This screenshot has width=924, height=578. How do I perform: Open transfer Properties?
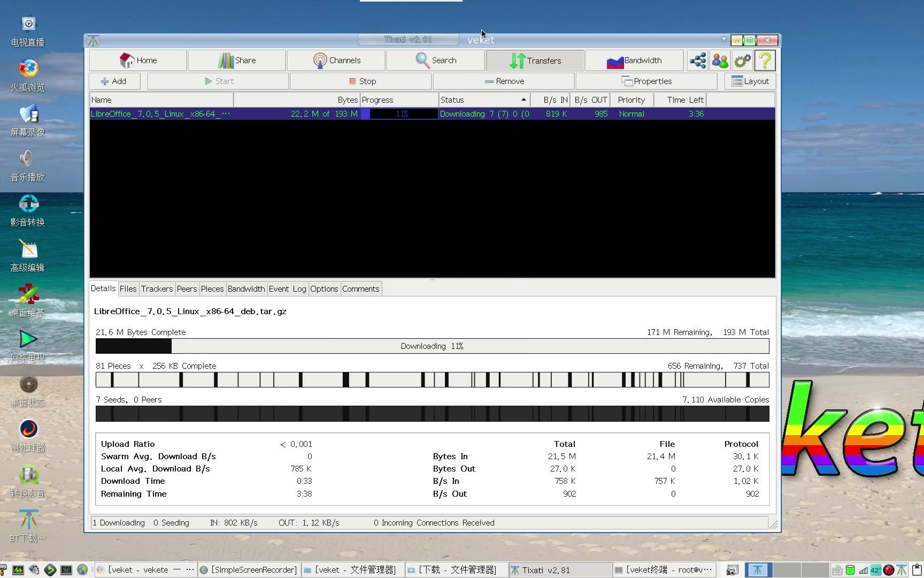pyautogui.click(x=646, y=81)
